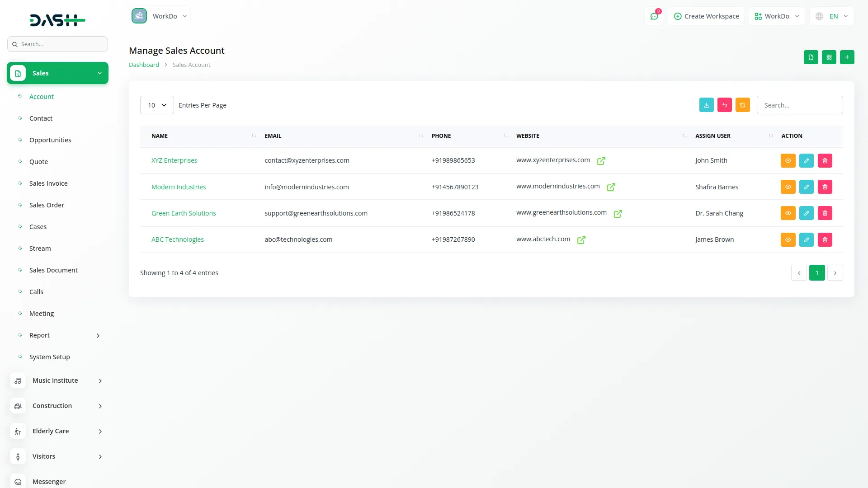
Task: Go to next page pagination arrow
Action: coord(835,273)
